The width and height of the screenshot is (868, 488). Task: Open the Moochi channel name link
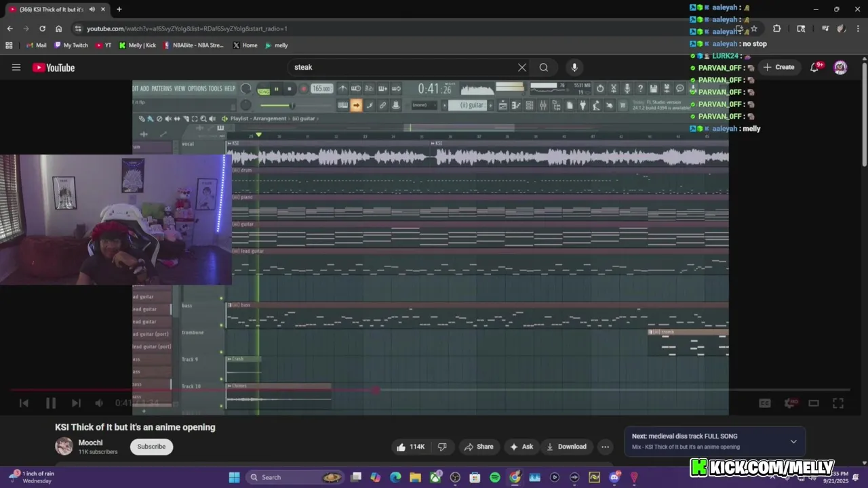pyautogui.click(x=91, y=443)
